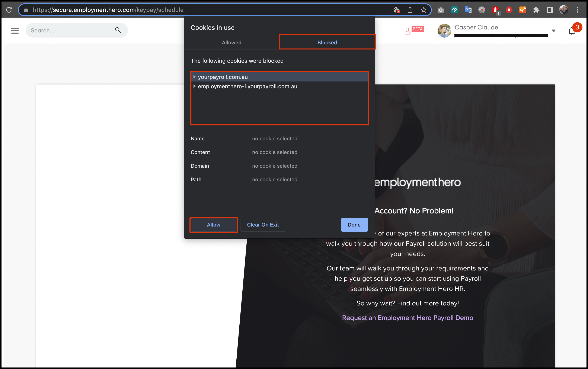
Task: Click the blocked cookies icon in address bar
Action: point(396,10)
